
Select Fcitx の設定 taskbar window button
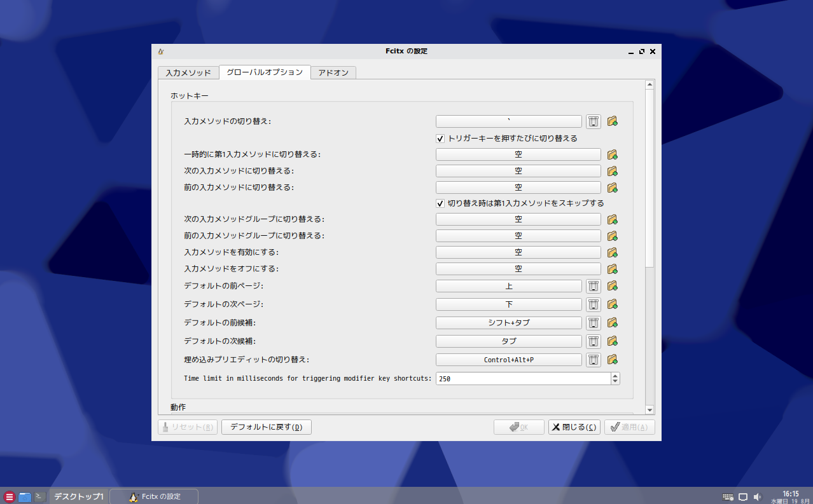(x=154, y=496)
